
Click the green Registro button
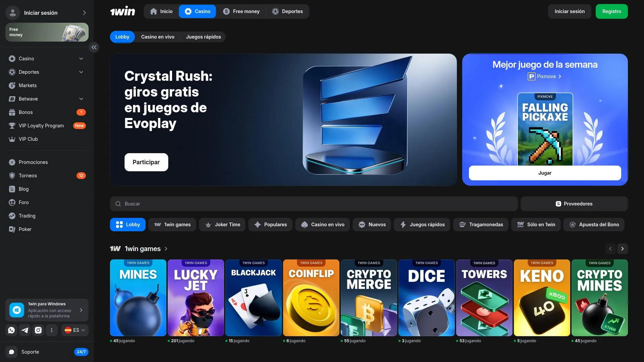[611, 11]
